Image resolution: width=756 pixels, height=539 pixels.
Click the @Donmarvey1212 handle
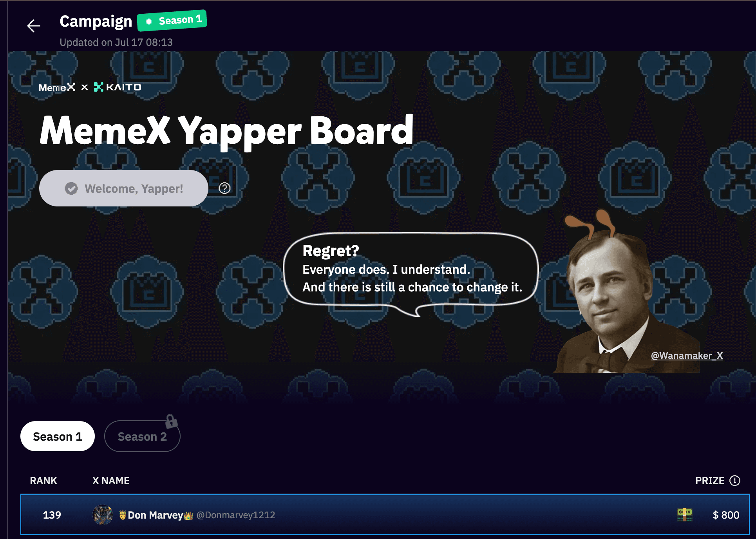coord(236,515)
